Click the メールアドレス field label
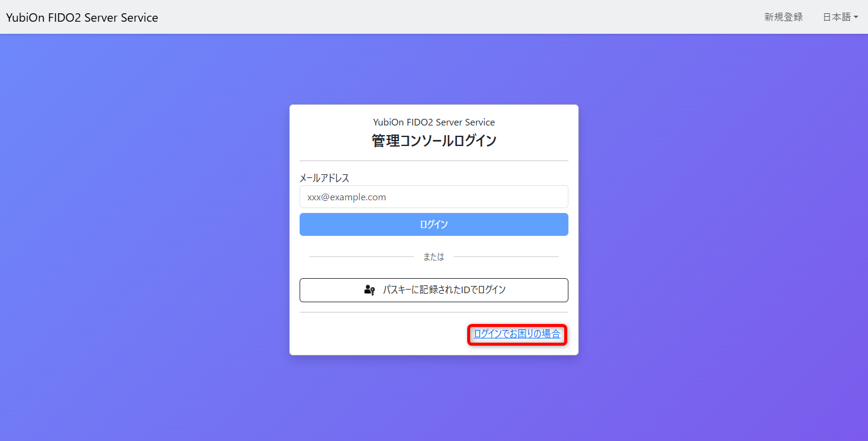 pos(324,178)
